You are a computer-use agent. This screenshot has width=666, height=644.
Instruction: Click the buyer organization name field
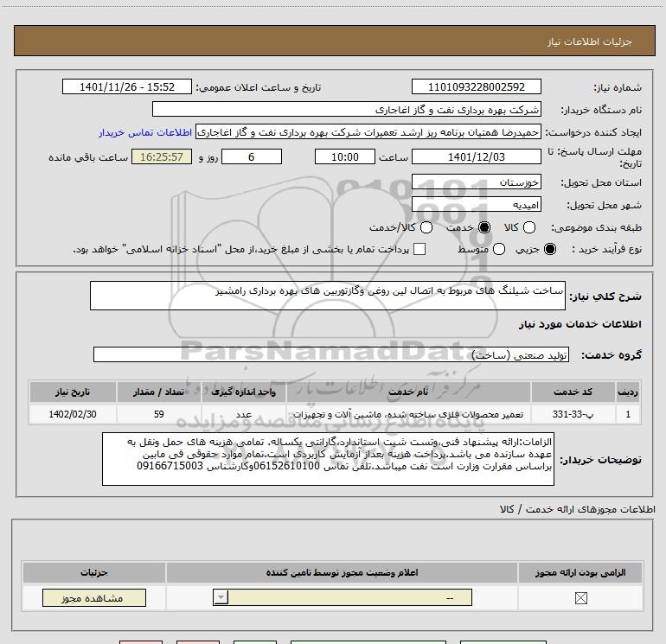(347, 110)
